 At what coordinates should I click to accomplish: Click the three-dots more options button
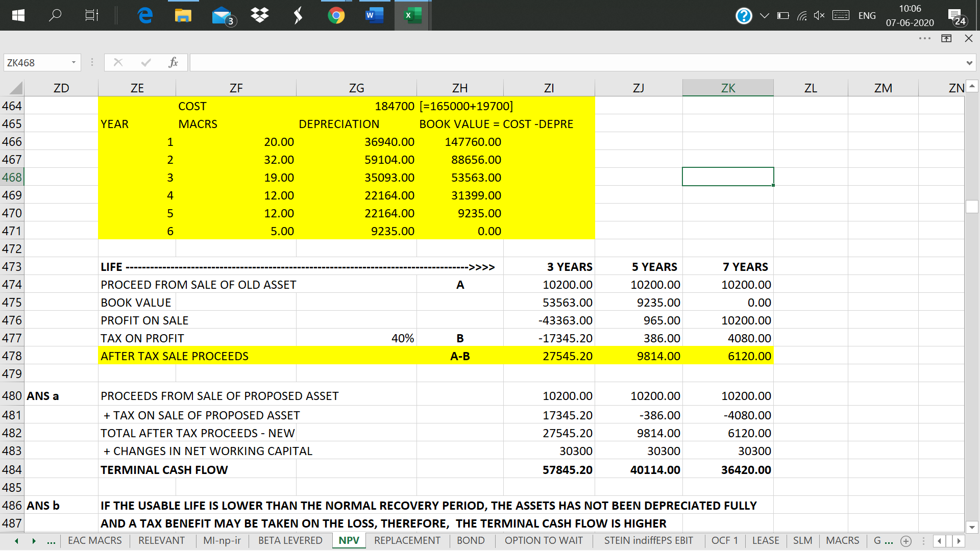[x=924, y=38]
